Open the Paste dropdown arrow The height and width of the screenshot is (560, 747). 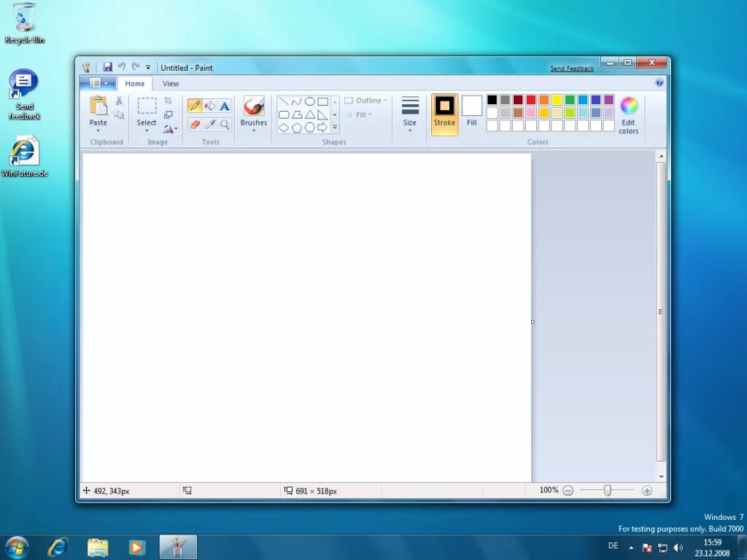[98, 131]
